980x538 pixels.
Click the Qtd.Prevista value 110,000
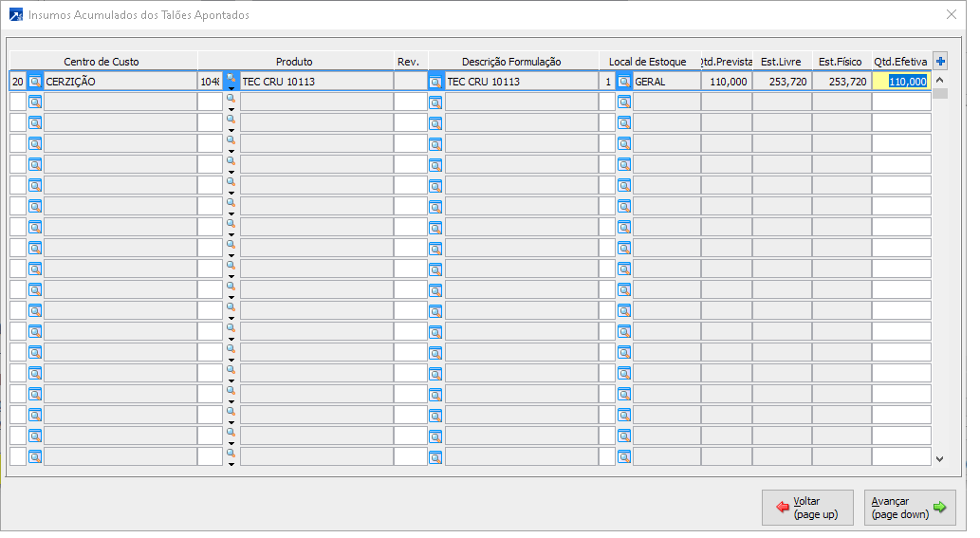coord(727,82)
